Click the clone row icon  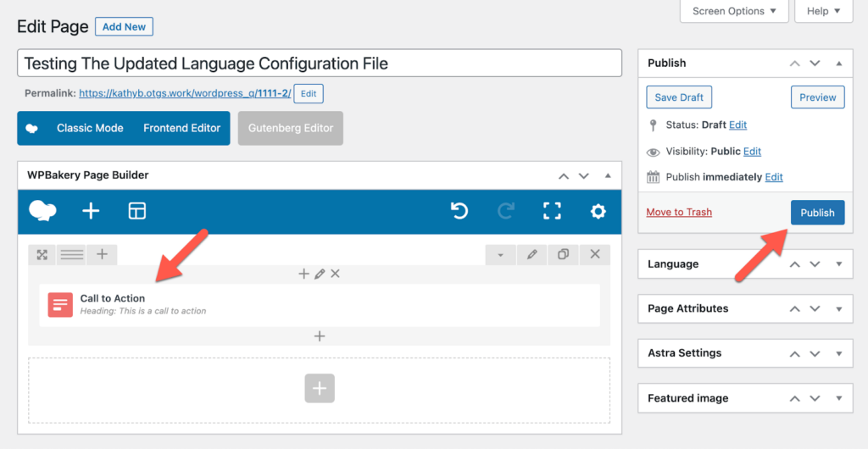pyautogui.click(x=563, y=254)
